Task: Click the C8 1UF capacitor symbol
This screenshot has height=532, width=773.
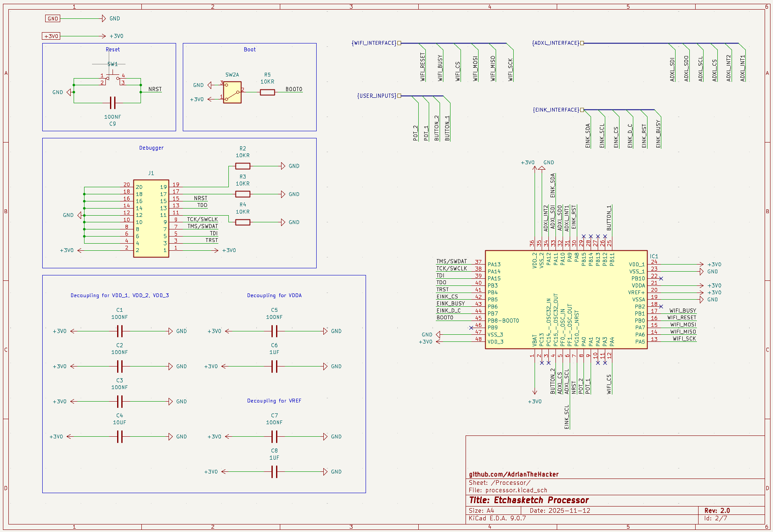Action: pos(274,472)
